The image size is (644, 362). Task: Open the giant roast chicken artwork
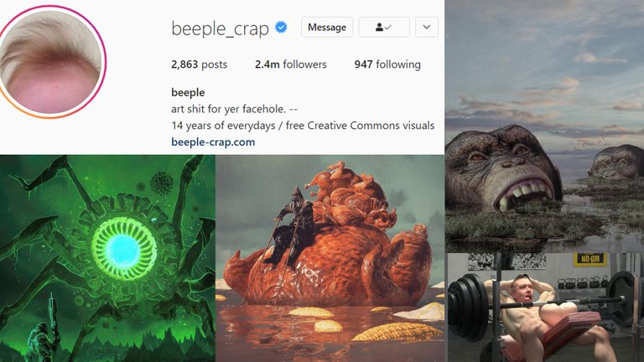click(x=330, y=258)
